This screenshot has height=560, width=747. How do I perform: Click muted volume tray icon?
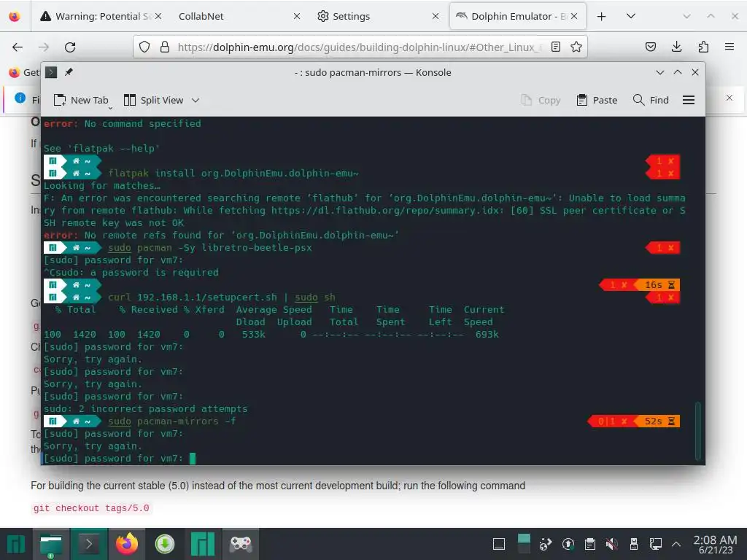pyautogui.click(x=612, y=544)
